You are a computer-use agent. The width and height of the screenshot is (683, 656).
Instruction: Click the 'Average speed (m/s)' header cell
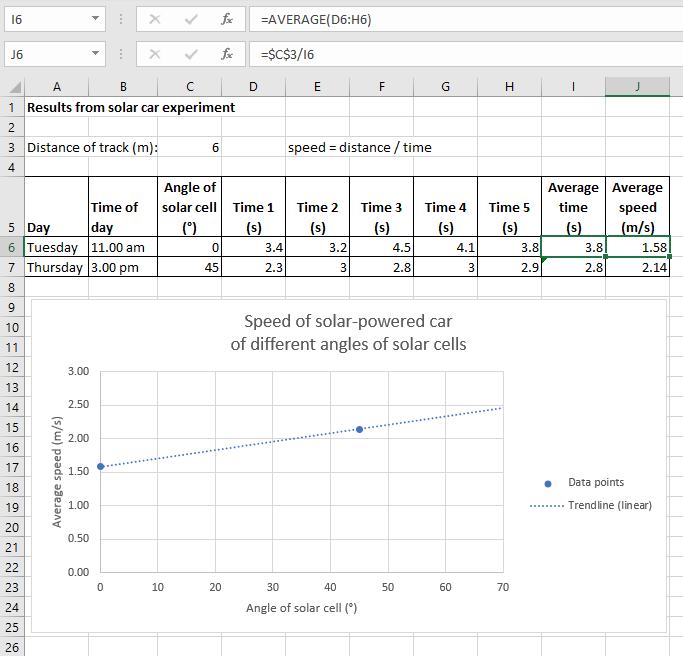pyautogui.click(x=638, y=207)
